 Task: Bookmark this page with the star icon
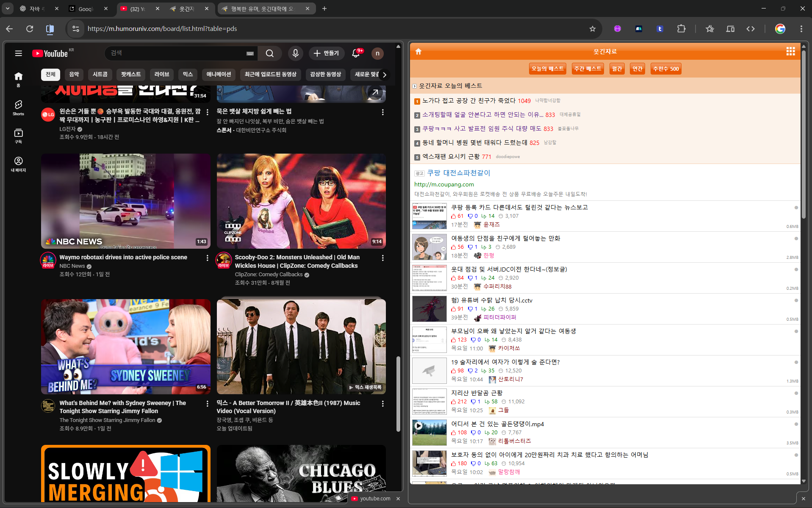(x=592, y=29)
